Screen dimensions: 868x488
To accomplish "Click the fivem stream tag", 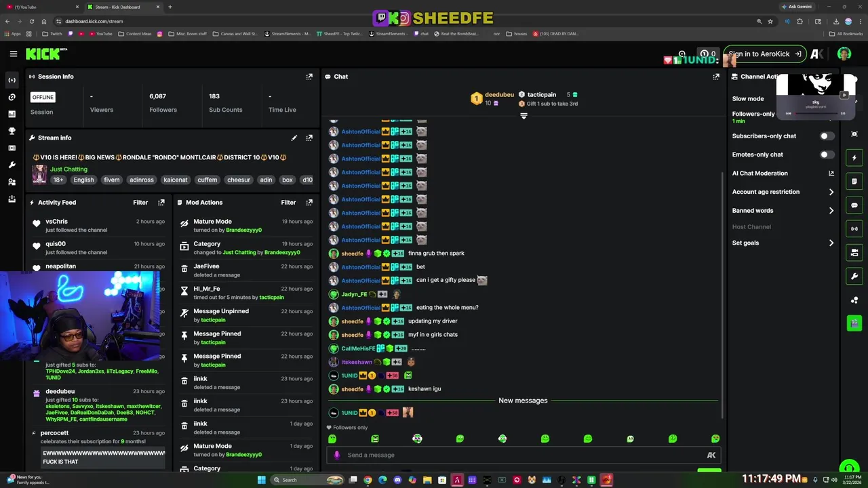I will tap(111, 180).
